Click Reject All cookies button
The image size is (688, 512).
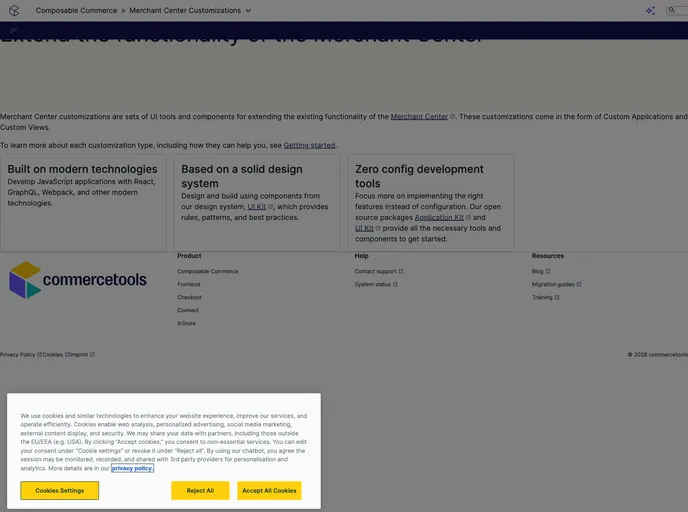click(x=200, y=491)
